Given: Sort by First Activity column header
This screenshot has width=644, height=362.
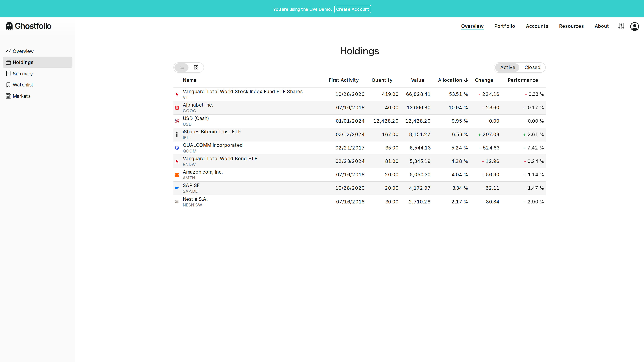Looking at the screenshot, I should pos(343,80).
